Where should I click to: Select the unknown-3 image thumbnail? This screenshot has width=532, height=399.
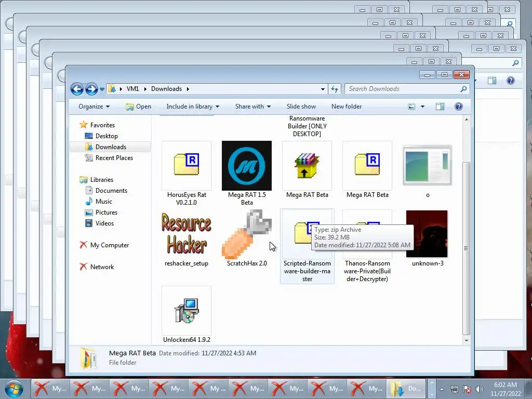tap(427, 234)
